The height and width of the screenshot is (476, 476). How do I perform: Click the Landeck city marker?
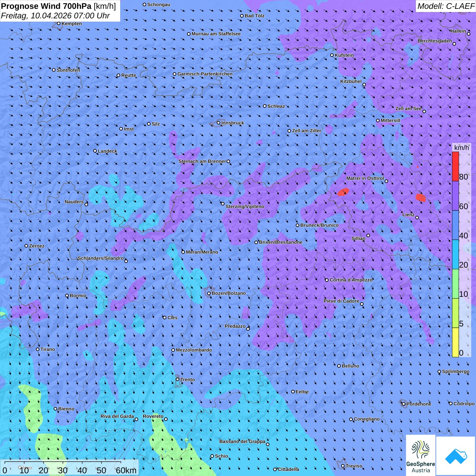click(x=95, y=151)
